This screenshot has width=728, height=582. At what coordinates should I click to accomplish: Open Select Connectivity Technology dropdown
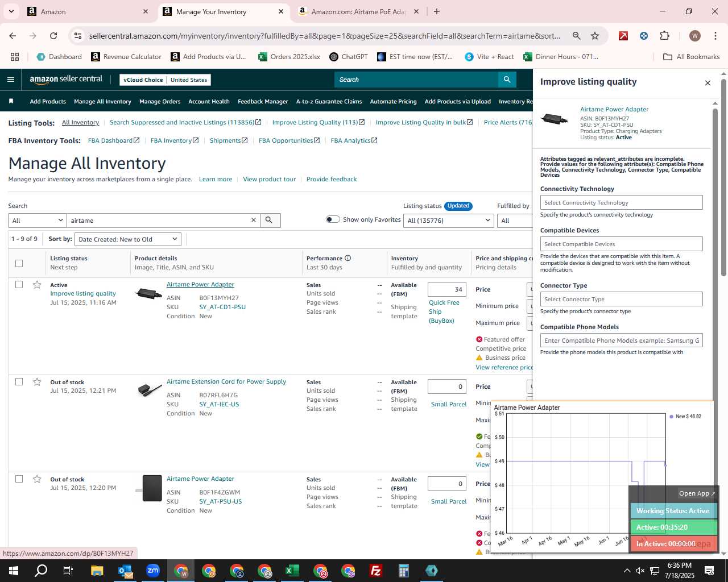(x=621, y=202)
